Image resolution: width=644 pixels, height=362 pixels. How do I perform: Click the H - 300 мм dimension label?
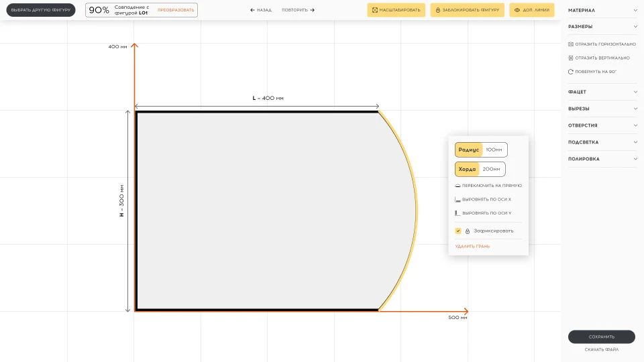click(x=121, y=200)
